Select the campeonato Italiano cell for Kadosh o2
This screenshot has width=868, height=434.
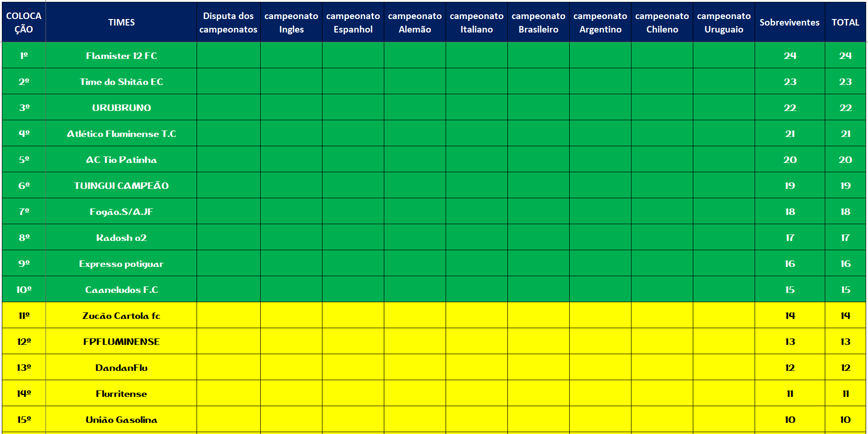(476, 238)
